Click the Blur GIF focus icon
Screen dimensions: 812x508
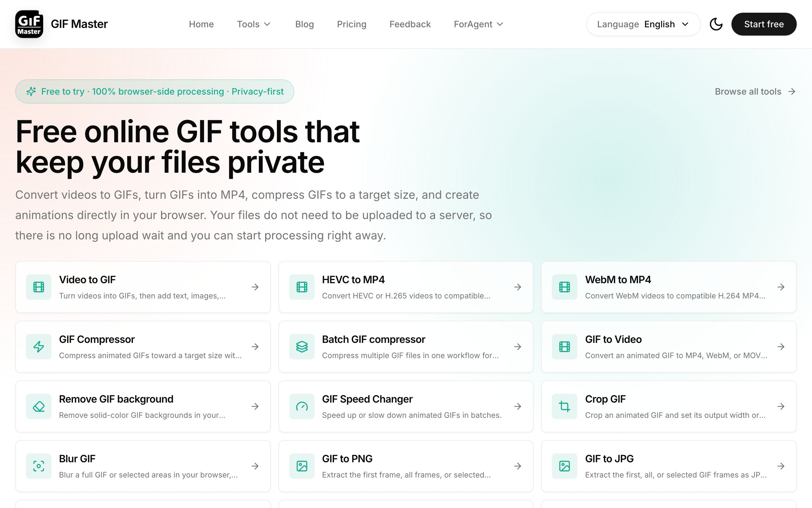[39, 466]
